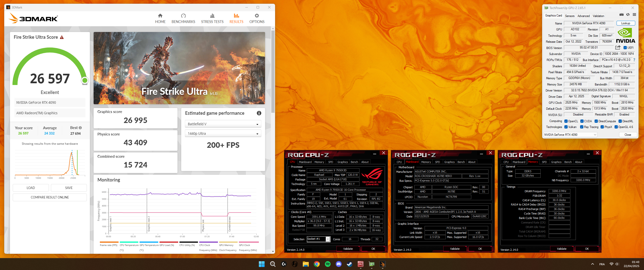The image size is (644, 270).
Task: Click the GPU-Z screenshot camera icon
Action: 621,15
